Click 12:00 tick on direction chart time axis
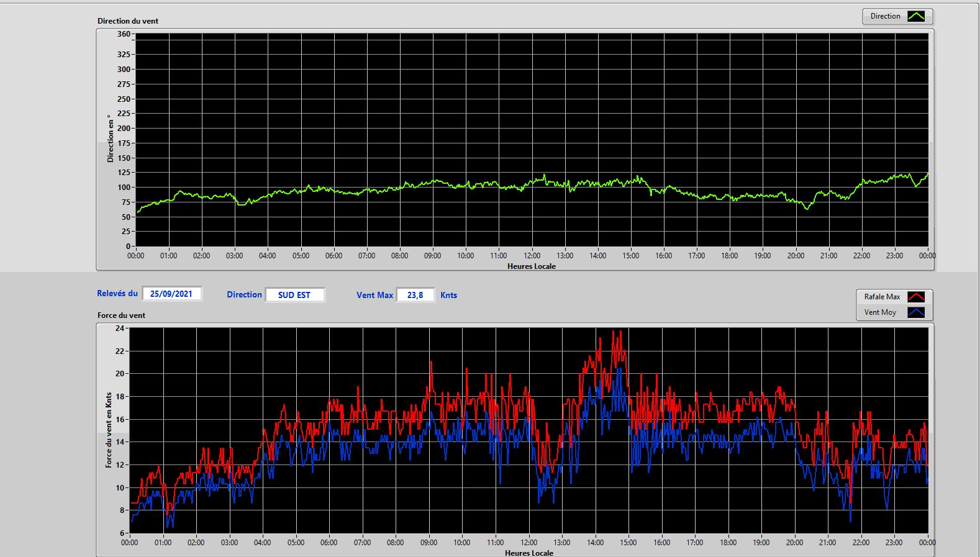Viewport: 980px width, 557px height. point(532,256)
